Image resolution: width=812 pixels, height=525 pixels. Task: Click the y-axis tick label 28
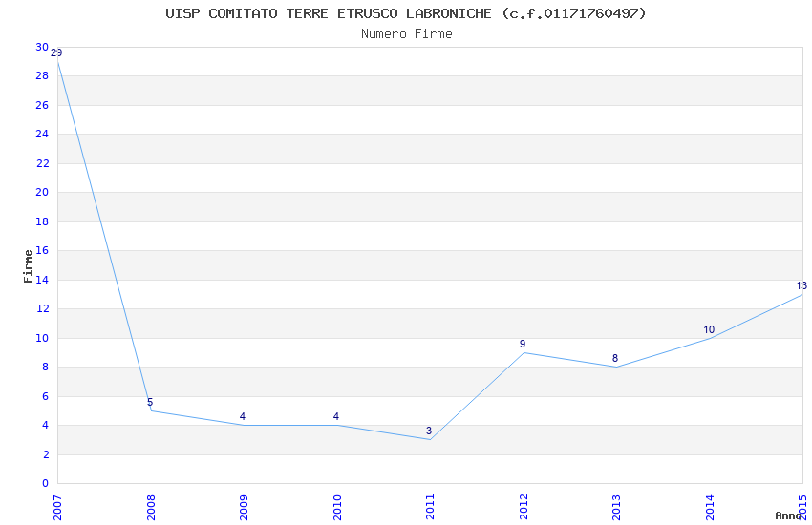(x=42, y=76)
